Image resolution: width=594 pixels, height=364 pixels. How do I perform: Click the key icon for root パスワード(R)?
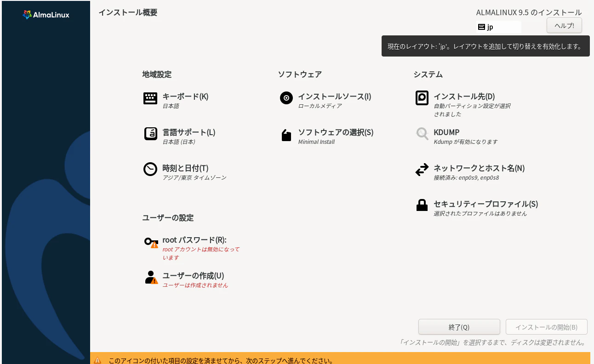pos(151,242)
